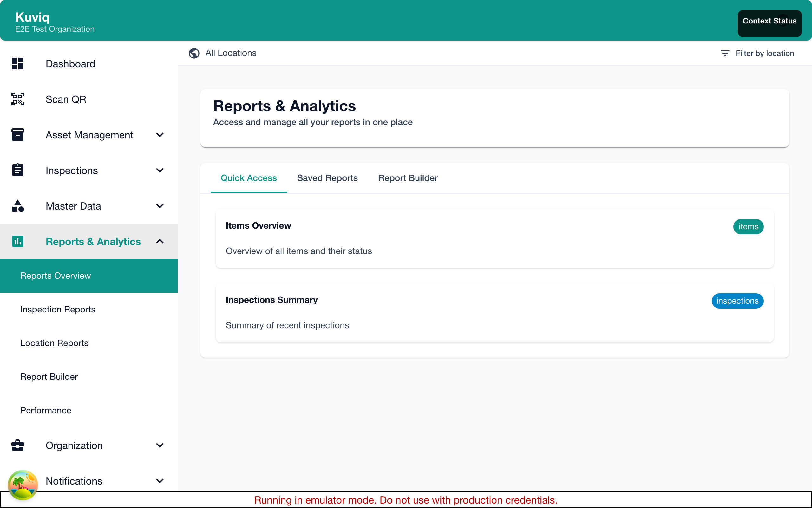Open Location Reports in sidebar

coord(88,343)
